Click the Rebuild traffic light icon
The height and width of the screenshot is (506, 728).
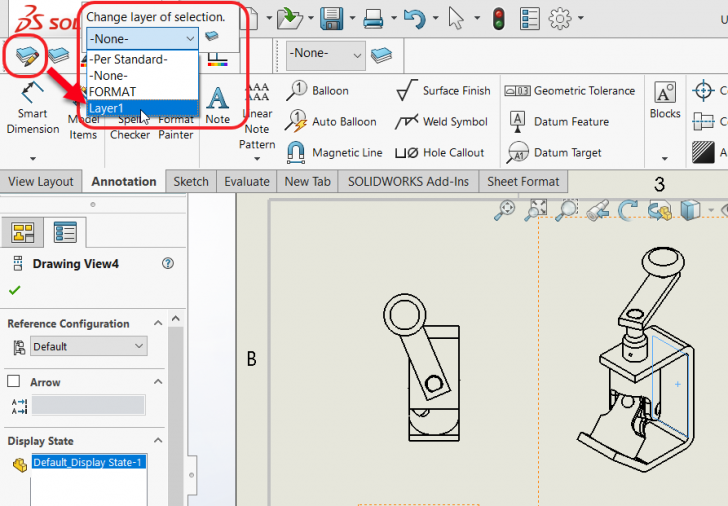coord(498,18)
